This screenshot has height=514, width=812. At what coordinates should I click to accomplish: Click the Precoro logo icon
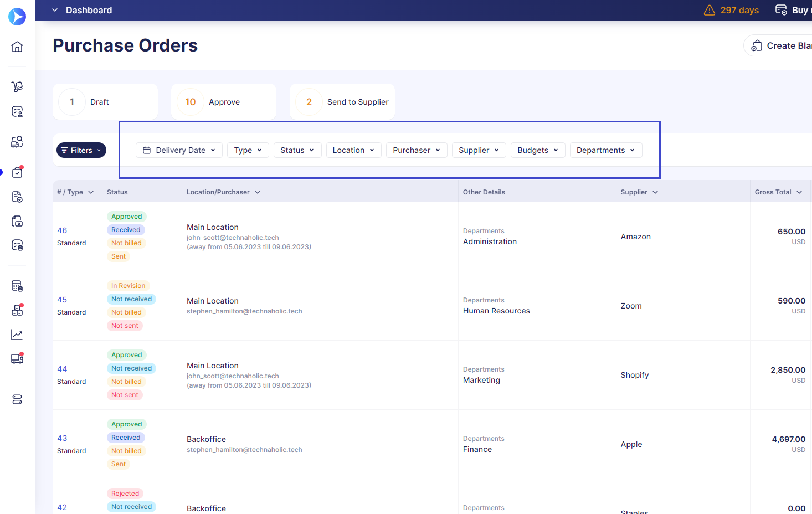pos(17,17)
